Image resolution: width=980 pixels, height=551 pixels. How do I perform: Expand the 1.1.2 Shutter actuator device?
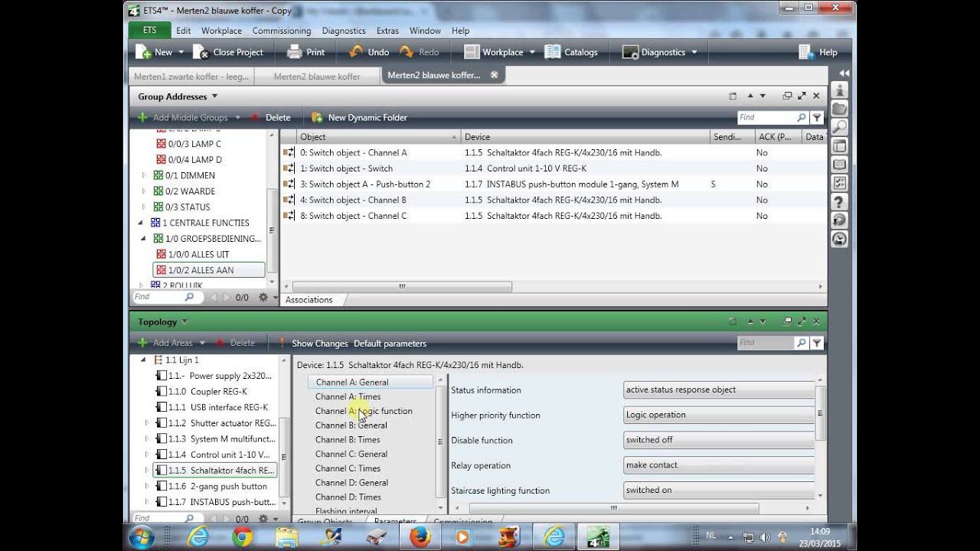pyautogui.click(x=147, y=423)
